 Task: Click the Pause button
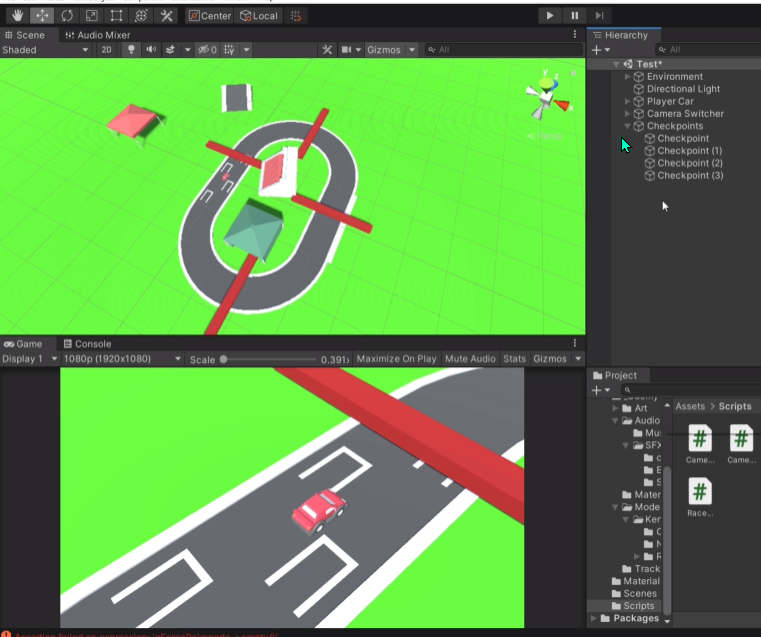(x=575, y=16)
